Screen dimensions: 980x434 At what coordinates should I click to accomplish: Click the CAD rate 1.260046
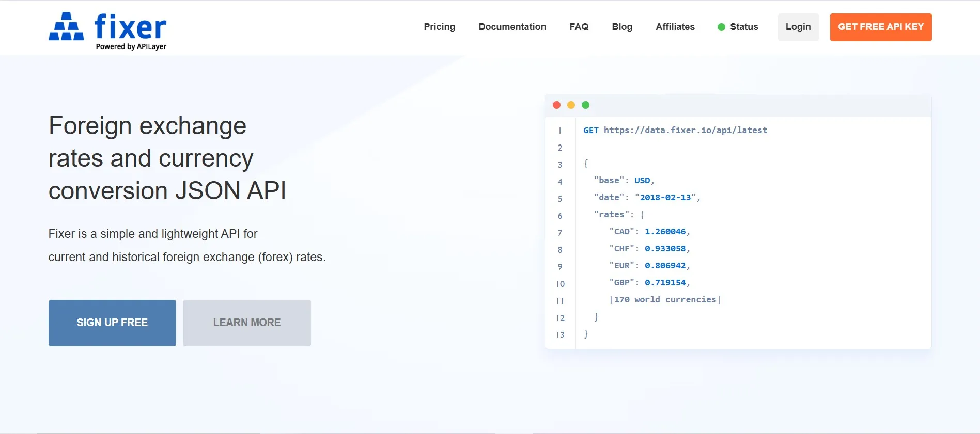tap(665, 232)
